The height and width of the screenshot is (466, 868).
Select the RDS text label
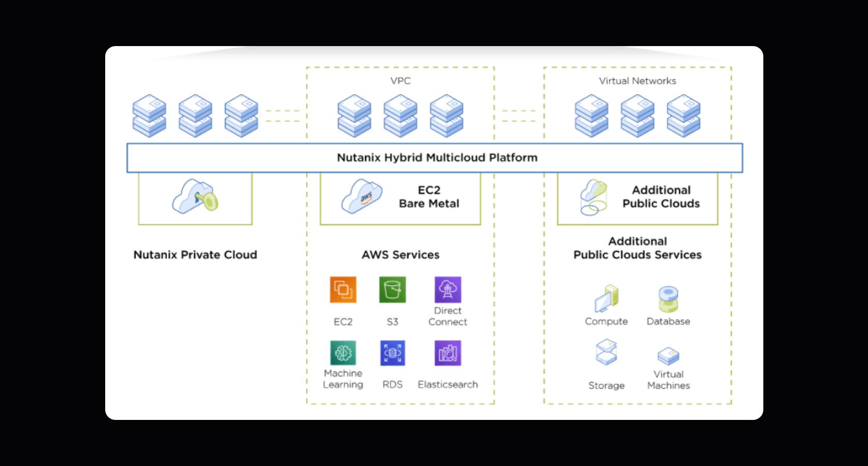tap(392, 385)
